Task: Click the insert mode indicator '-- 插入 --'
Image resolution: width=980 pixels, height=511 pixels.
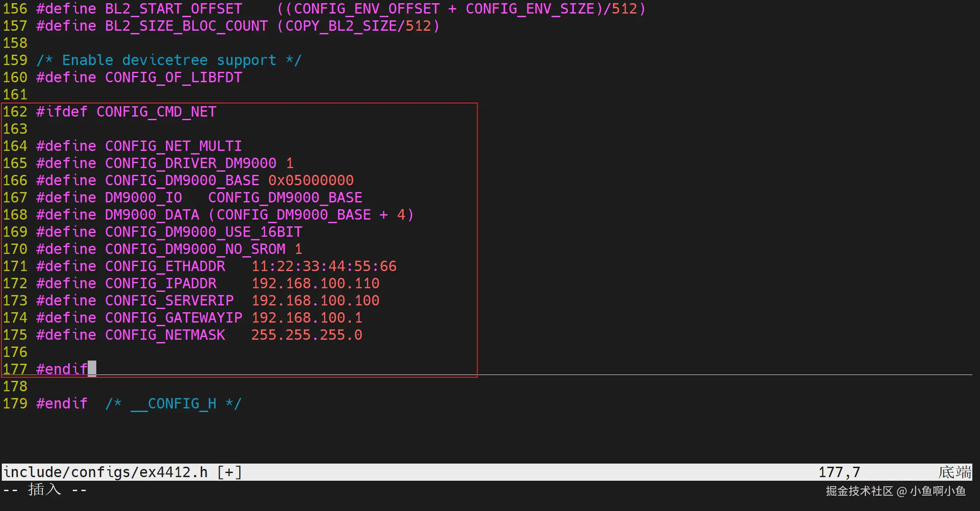Action: point(44,489)
